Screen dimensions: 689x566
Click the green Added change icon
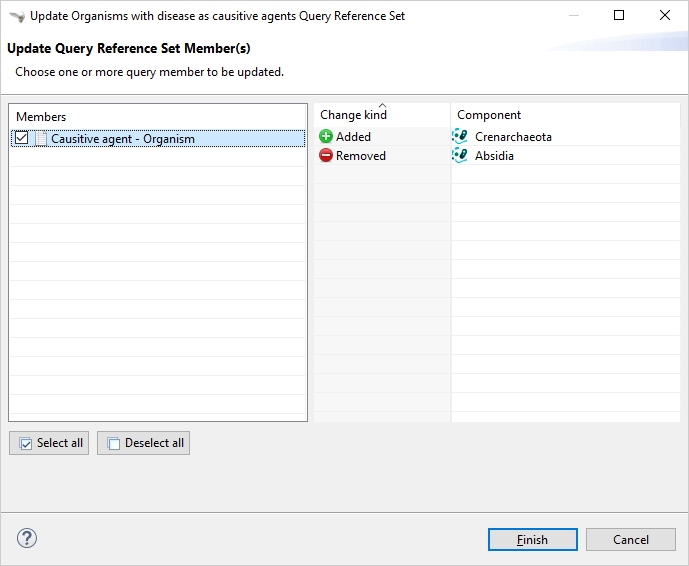click(326, 137)
